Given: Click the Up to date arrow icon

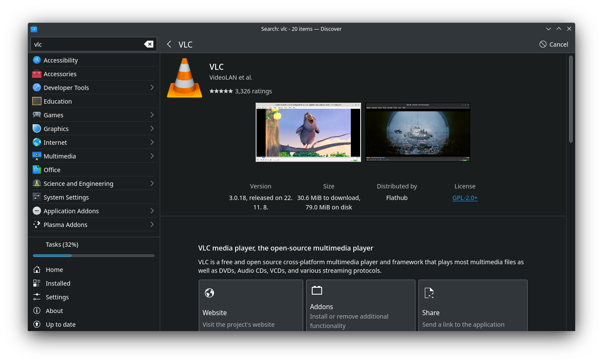Looking at the screenshot, I should point(37,324).
